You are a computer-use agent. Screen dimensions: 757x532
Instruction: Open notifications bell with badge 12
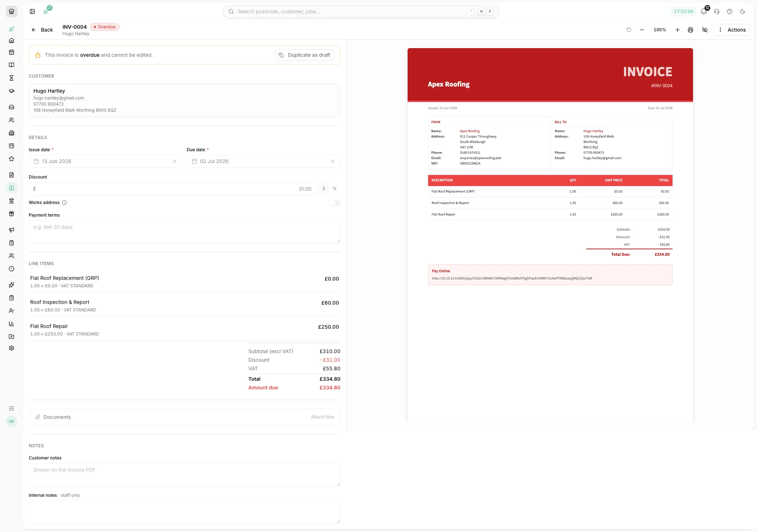(x=704, y=11)
